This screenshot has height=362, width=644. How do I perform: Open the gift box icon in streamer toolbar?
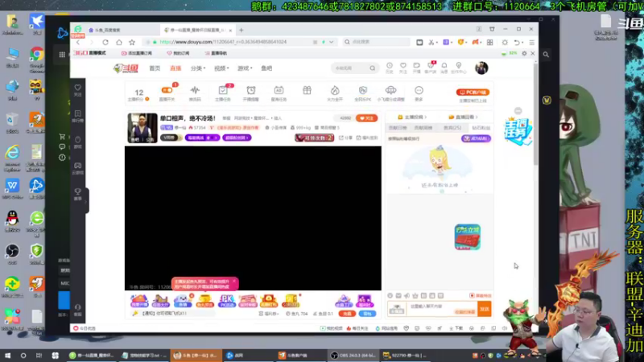(x=307, y=90)
